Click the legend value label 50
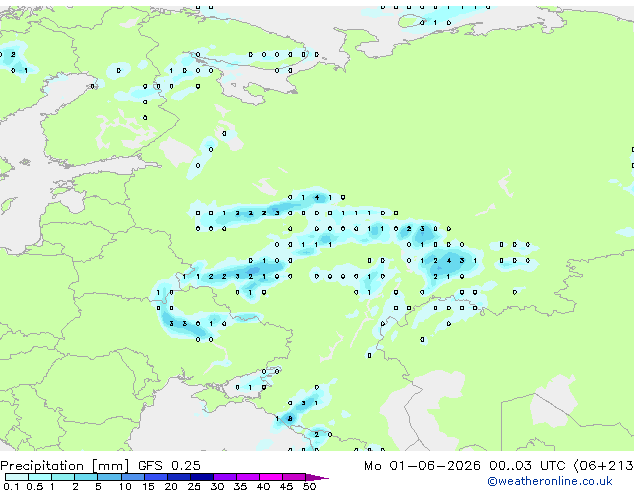634x490 pixels. tap(309, 486)
